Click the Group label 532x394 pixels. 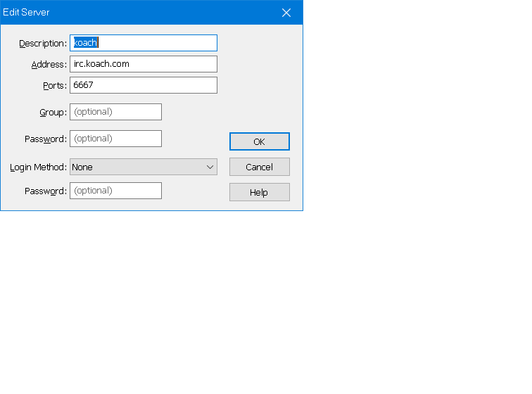53,113
